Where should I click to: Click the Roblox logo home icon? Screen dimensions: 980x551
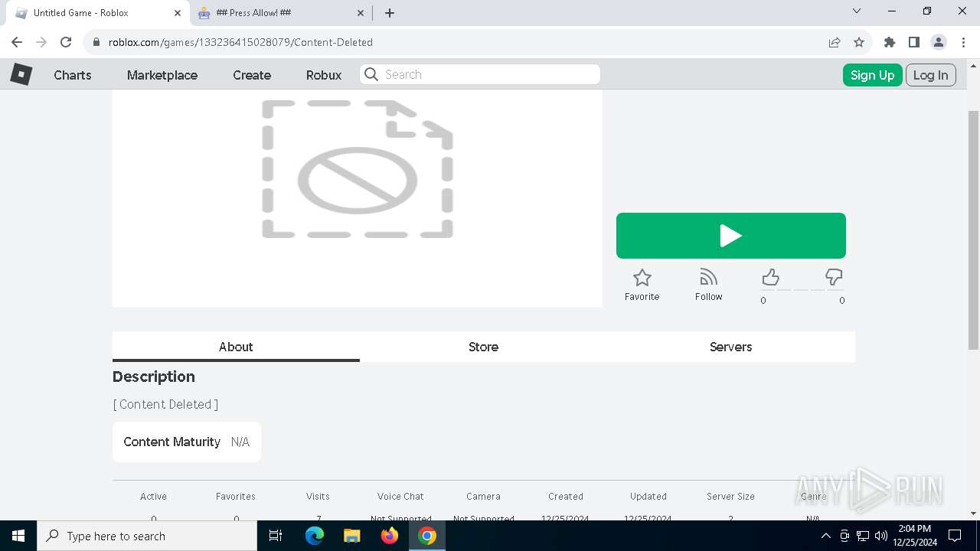point(21,74)
